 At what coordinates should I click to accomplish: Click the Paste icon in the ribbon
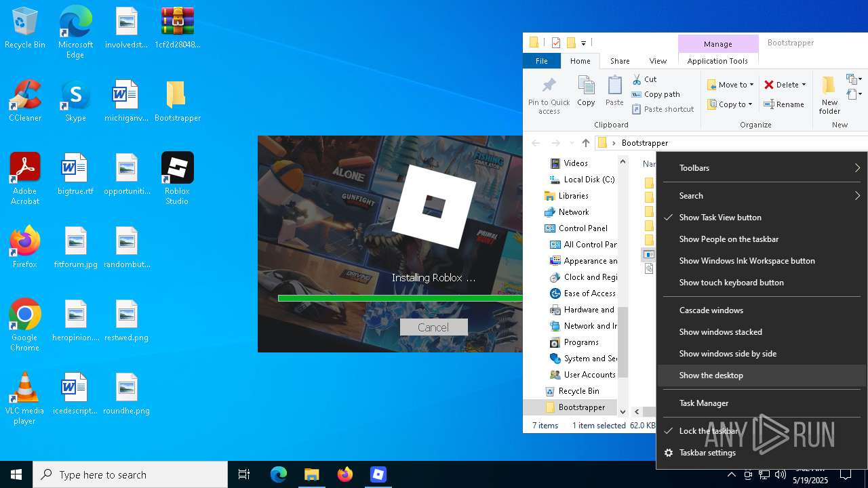pyautogui.click(x=614, y=91)
